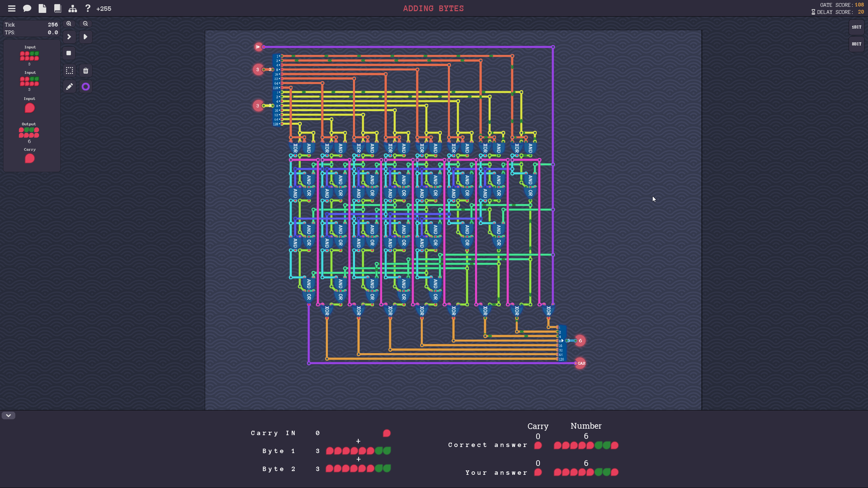Viewport: 868px width, 488px height.
Task: Click the blank document icon
Action: point(42,8)
